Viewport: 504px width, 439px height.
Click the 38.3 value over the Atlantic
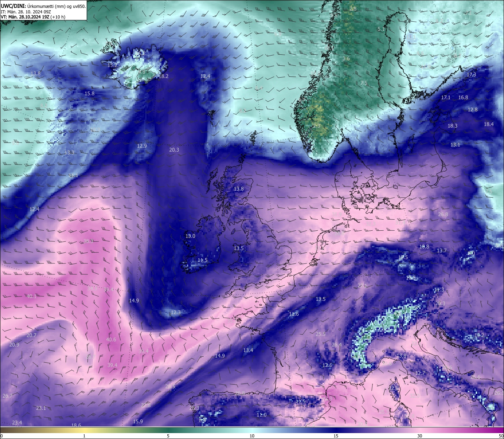coord(88,241)
